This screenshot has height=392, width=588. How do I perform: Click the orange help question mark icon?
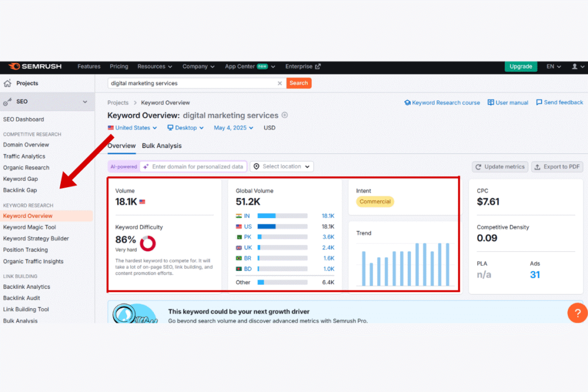point(577,313)
